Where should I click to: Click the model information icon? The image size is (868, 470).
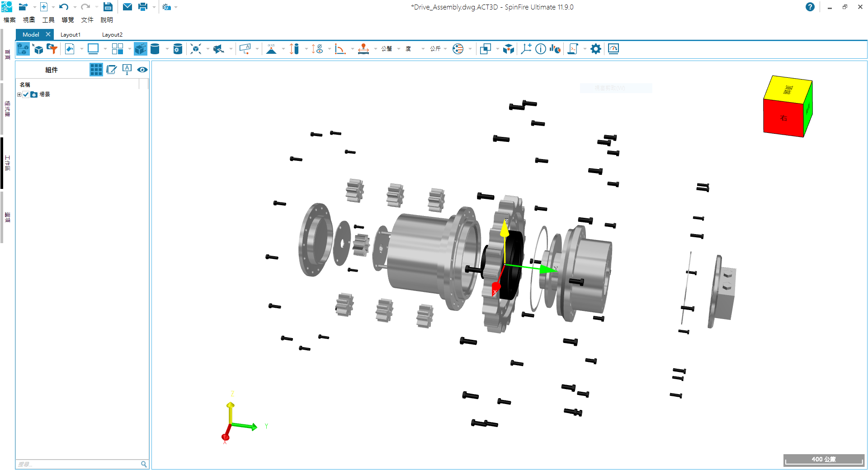pyautogui.click(x=541, y=49)
